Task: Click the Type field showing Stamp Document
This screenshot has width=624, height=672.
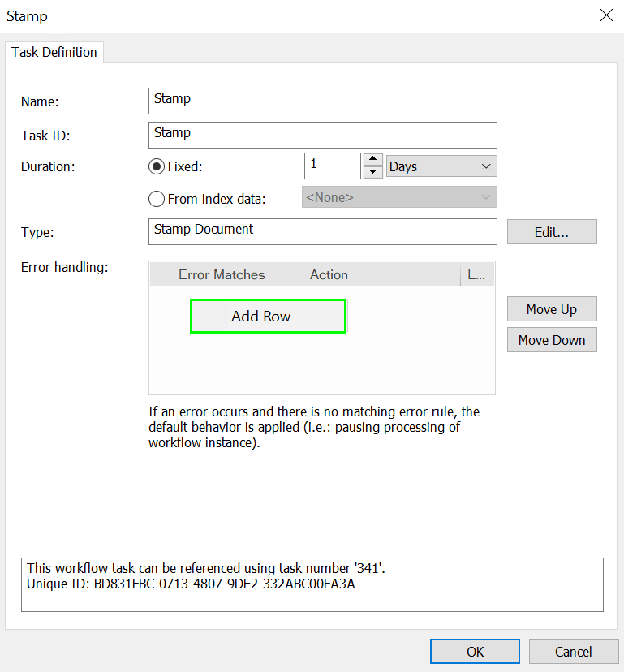Action: click(x=323, y=232)
